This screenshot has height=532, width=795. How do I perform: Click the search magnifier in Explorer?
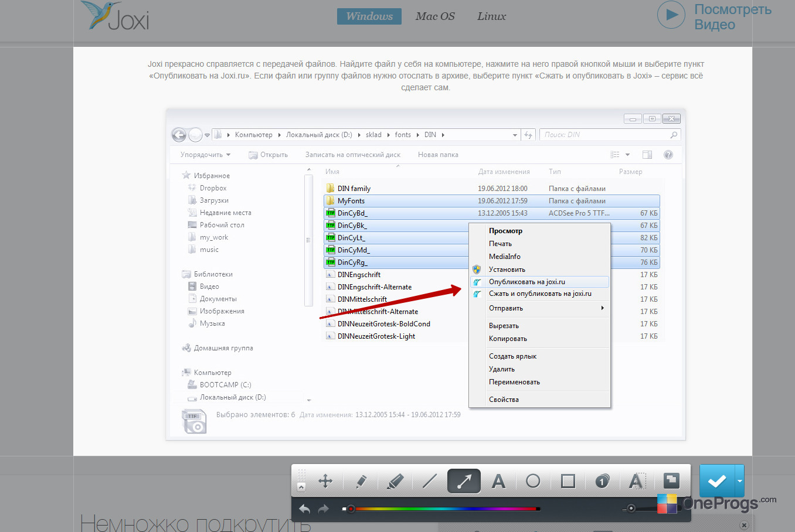tap(674, 135)
